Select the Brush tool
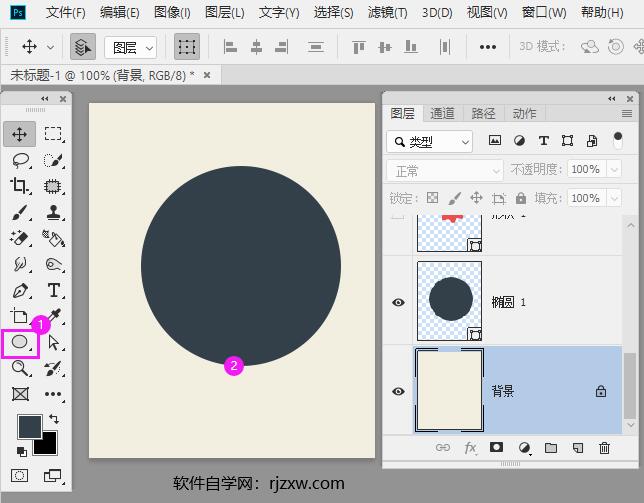 pyautogui.click(x=20, y=212)
